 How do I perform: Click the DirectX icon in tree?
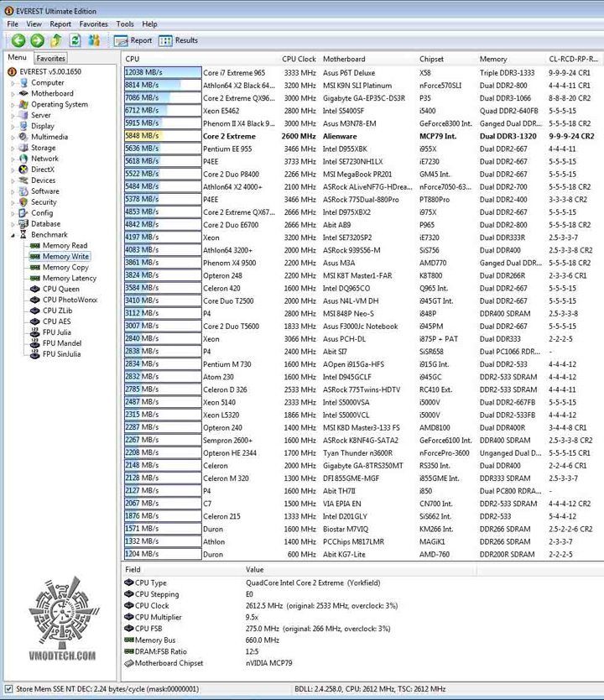pos(23,170)
